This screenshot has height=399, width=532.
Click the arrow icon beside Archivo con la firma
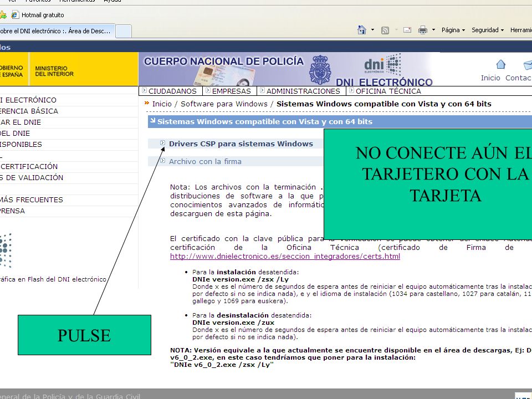pyautogui.click(x=163, y=161)
